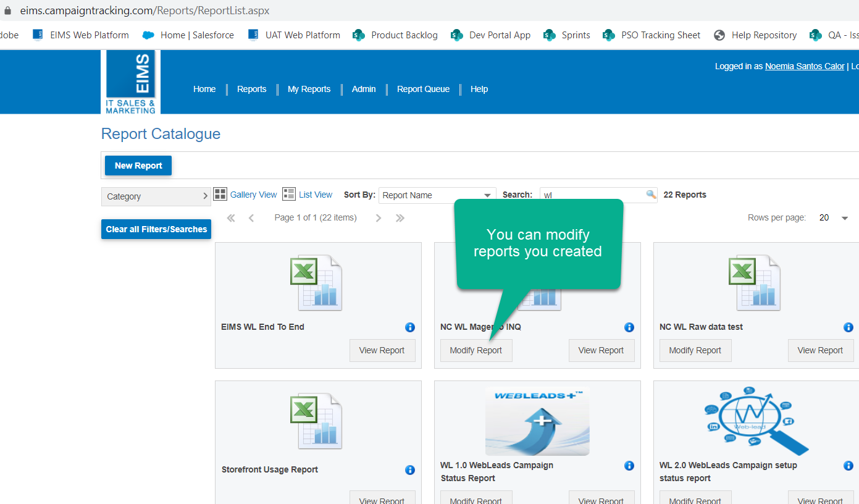Click the search magnifier icon

pyautogui.click(x=651, y=195)
